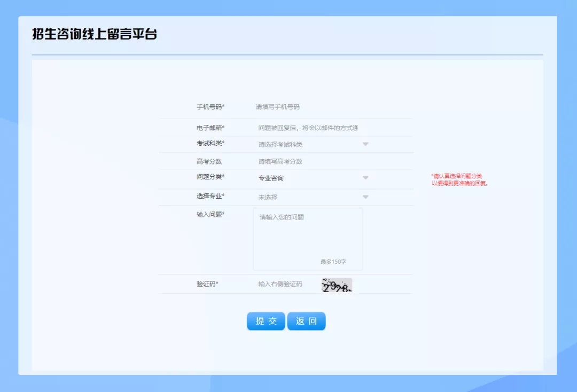Click the 高考分数 input field
577x392 pixels.
(309, 161)
